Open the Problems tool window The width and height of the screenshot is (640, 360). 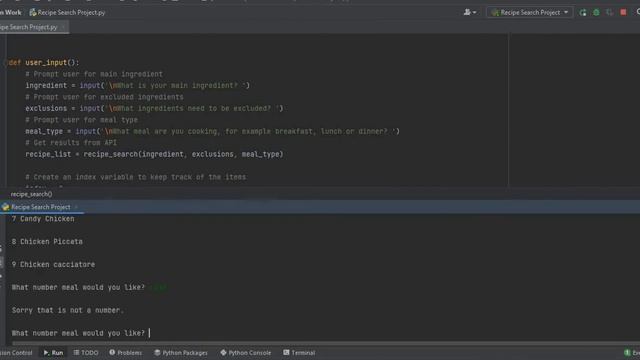pyautogui.click(x=125, y=353)
